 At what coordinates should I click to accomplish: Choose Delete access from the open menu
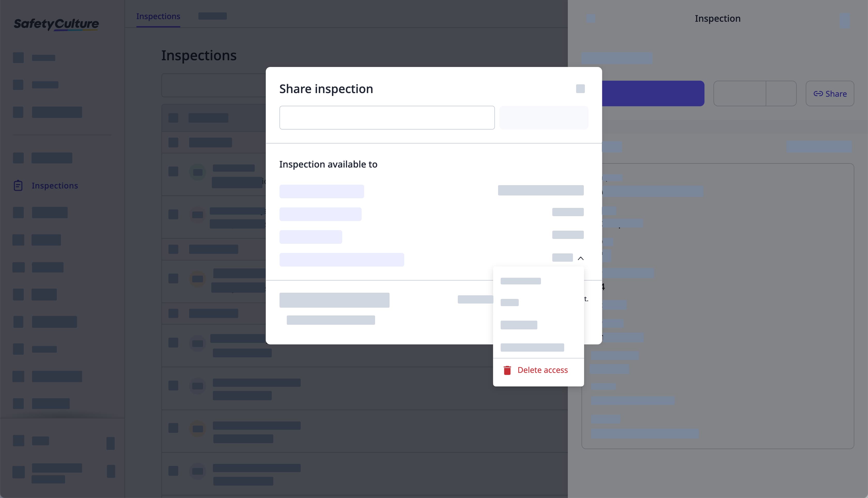click(542, 370)
